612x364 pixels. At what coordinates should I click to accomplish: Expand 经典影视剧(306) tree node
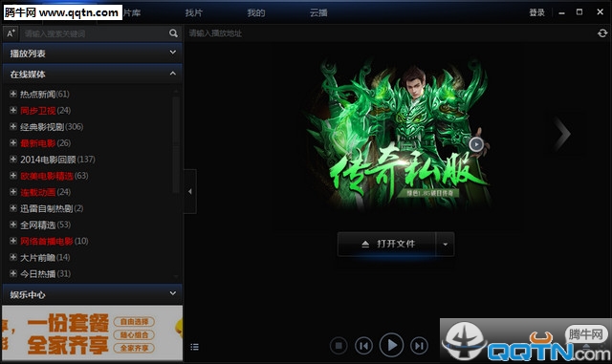pos(13,126)
